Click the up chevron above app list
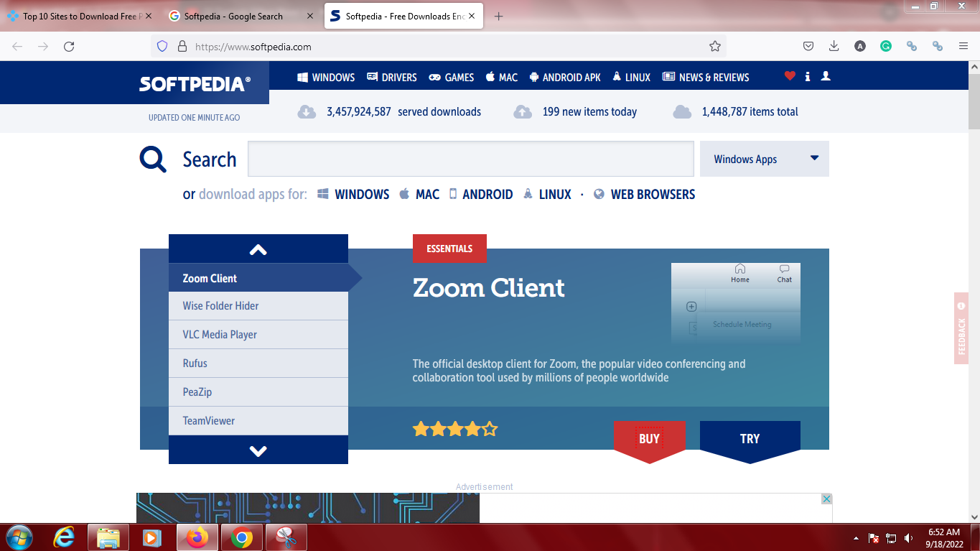The height and width of the screenshot is (551, 980). pos(258,249)
